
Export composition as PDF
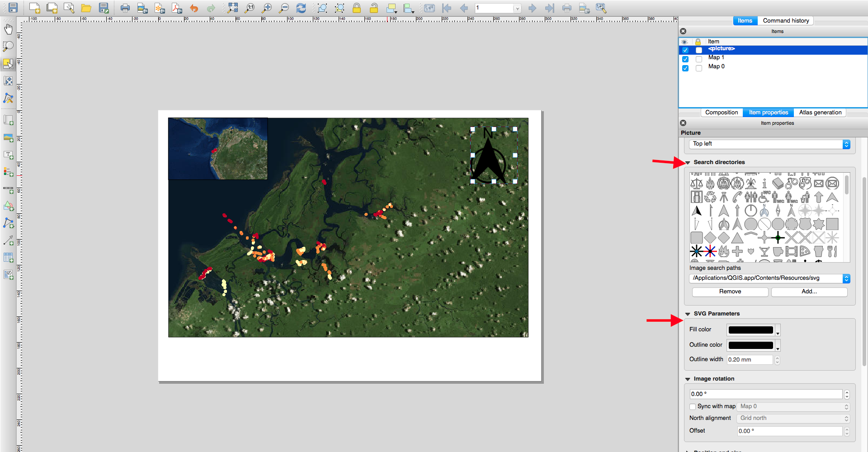point(177,8)
